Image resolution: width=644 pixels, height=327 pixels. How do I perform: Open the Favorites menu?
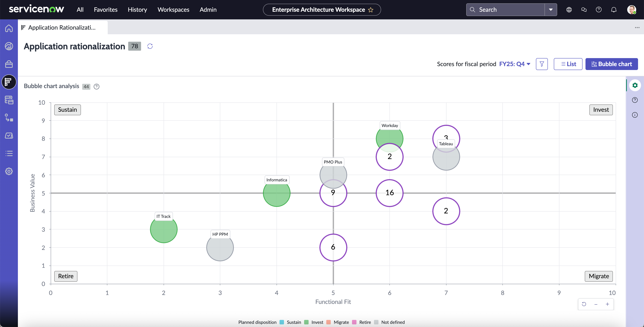point(106,10)
